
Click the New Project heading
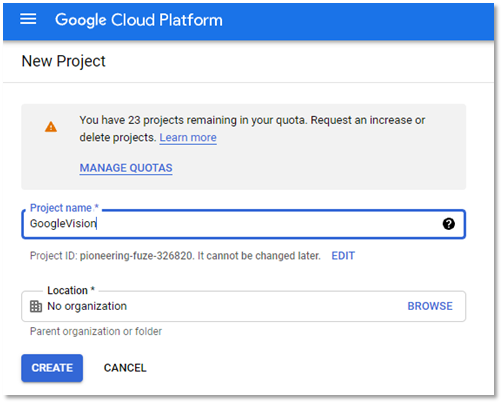(63, 61)
